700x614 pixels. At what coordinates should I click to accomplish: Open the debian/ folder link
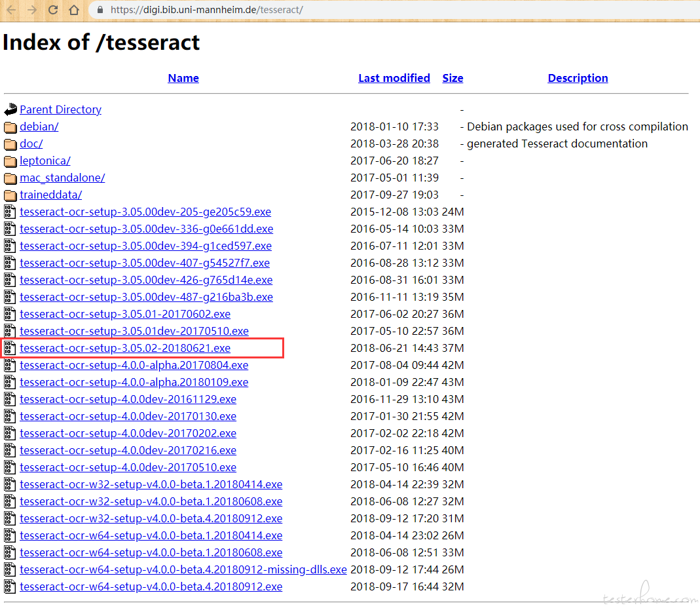[39, 127]
